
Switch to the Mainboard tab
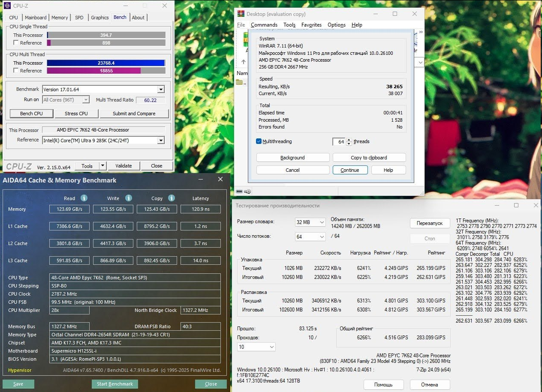[x=36, y=18]
